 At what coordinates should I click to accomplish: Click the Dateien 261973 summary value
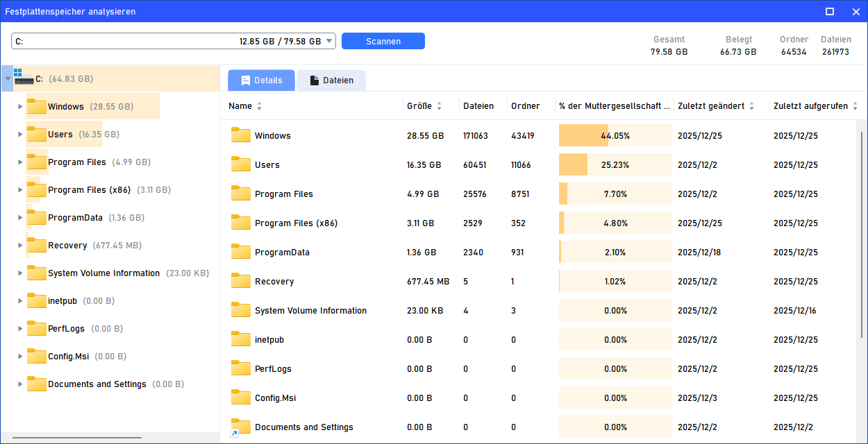click(835, 52)
